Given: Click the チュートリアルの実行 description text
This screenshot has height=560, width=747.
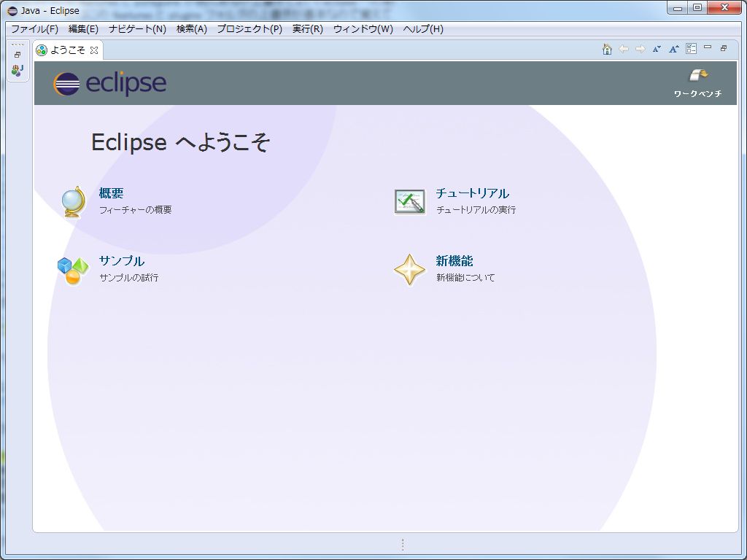Looking at the screenshot, I should coord(476,210).
